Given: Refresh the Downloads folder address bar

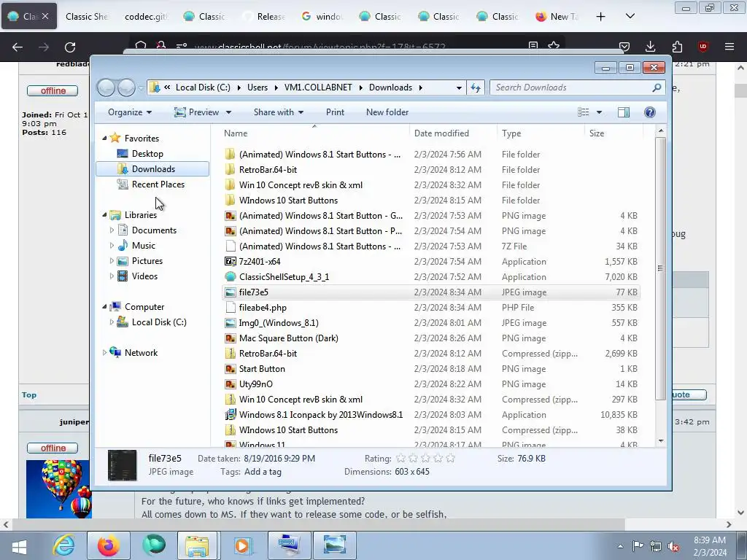Looking at the screenshot, I should (476, 87).
